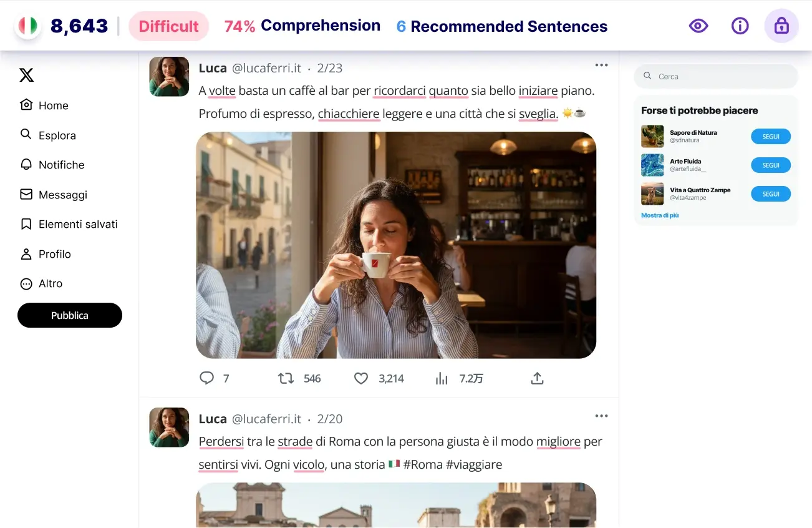
Task: Toggle the eye visibility icon in top bar
Action: (x=698, y=26)
